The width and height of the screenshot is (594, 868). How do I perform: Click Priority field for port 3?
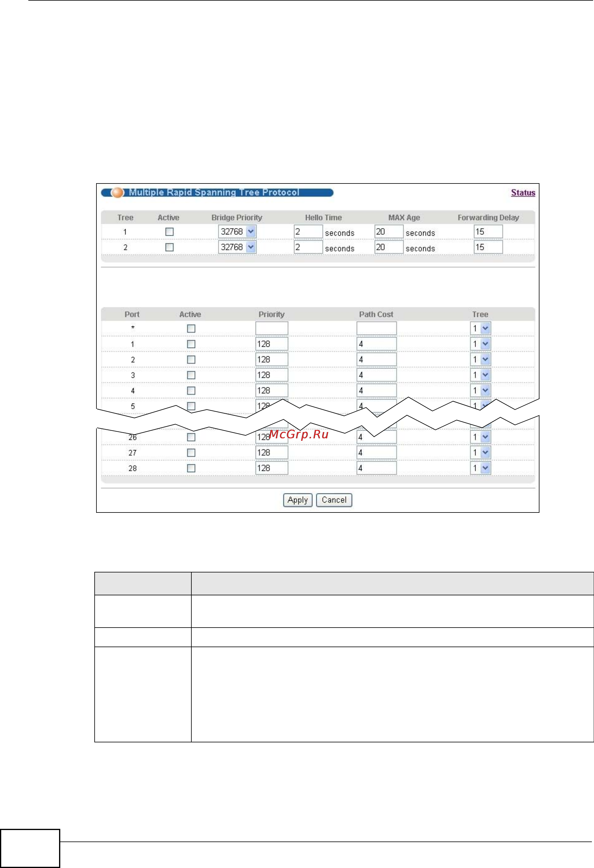tap(272, 375)
